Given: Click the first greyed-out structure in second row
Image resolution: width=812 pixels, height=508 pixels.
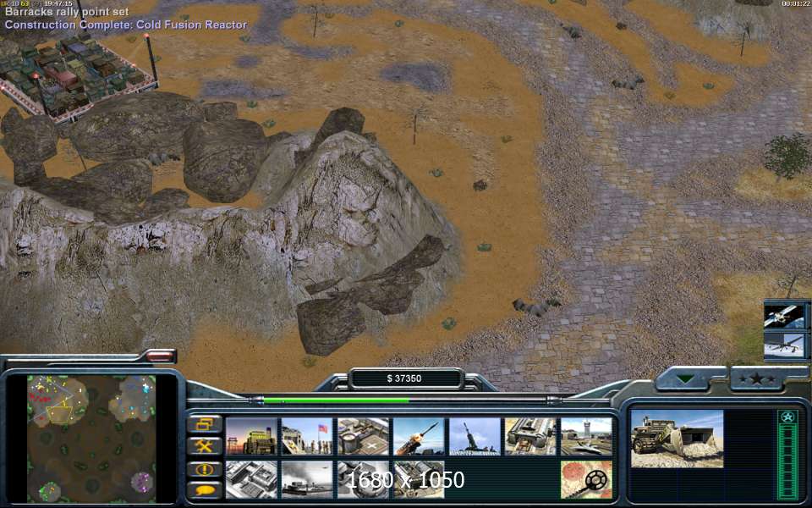Looking at the screenshot, I should point(251,479).
